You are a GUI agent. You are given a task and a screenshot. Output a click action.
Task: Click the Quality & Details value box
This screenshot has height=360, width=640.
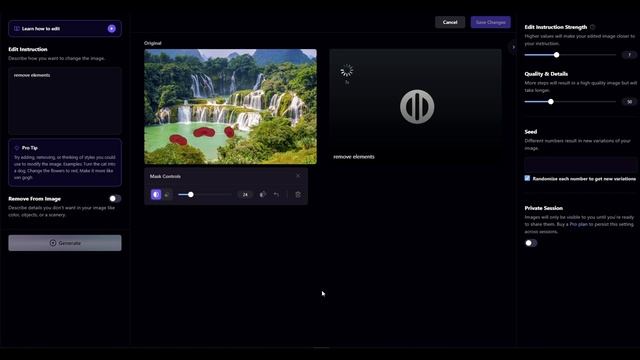629,102
